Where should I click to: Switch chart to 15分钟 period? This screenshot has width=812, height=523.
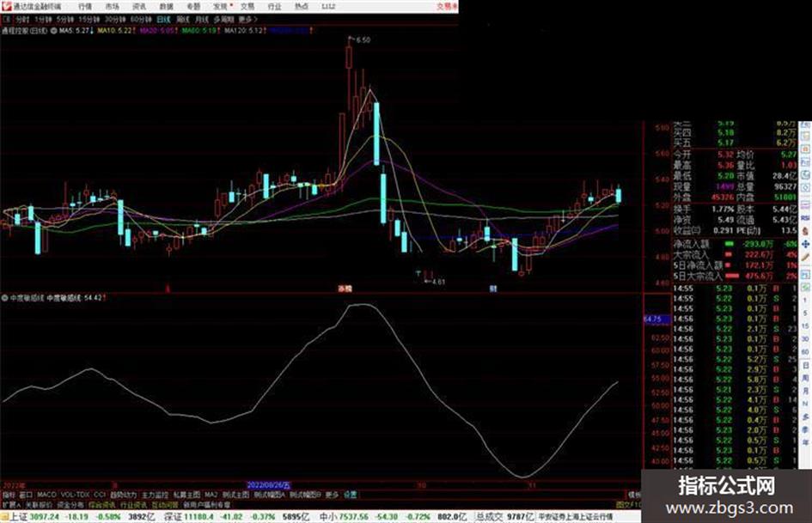tap(89, 20)
